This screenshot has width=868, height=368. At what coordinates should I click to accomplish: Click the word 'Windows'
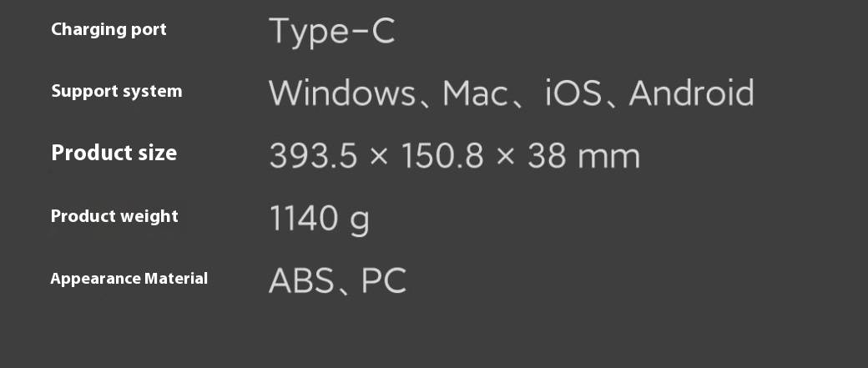(341, 93)
